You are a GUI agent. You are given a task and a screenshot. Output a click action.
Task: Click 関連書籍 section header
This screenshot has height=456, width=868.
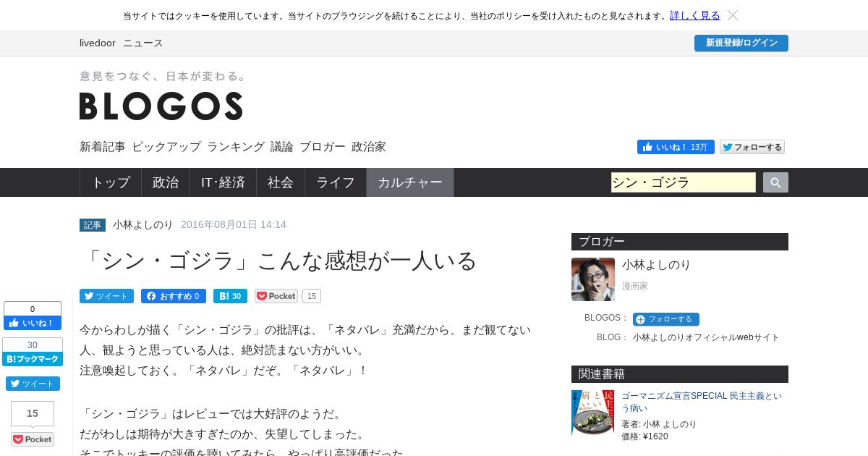(x=680, y=374)
